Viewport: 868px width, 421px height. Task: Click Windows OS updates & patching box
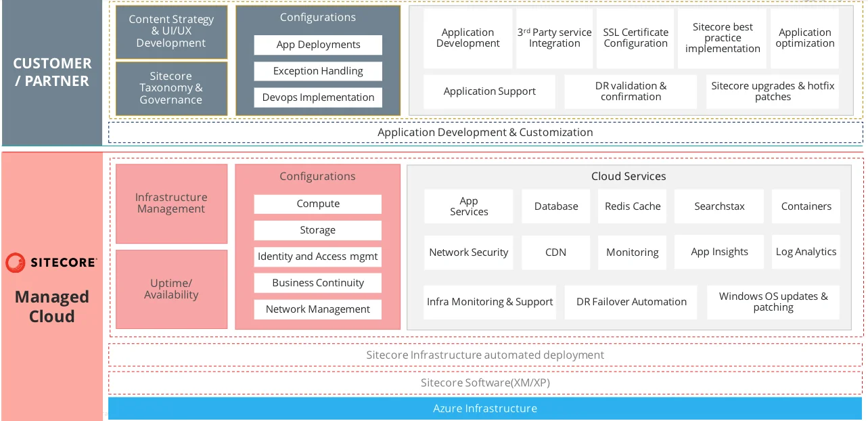click(773, 302)
